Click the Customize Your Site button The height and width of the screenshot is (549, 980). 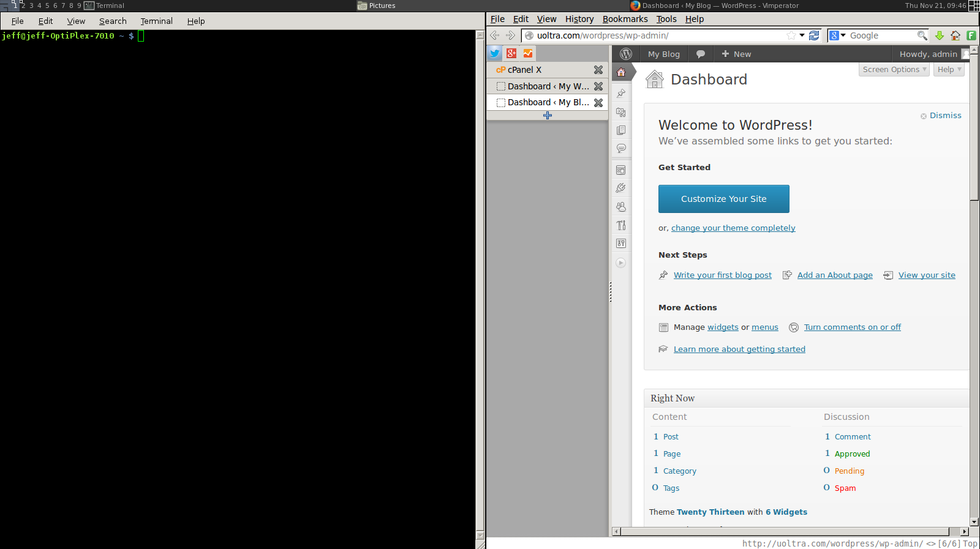[724, 199]
